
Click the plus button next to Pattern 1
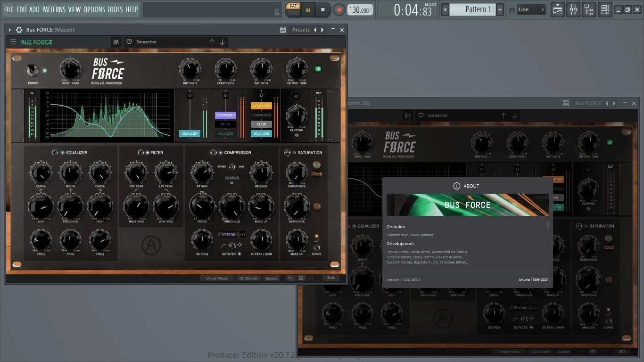(500, 9)
